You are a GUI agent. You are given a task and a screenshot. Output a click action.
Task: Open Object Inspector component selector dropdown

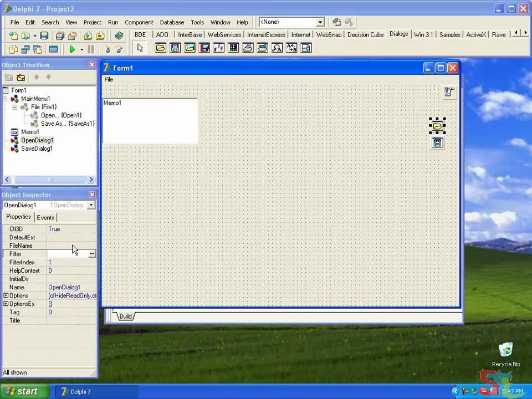pyautogui.click(x=91, y=205)
